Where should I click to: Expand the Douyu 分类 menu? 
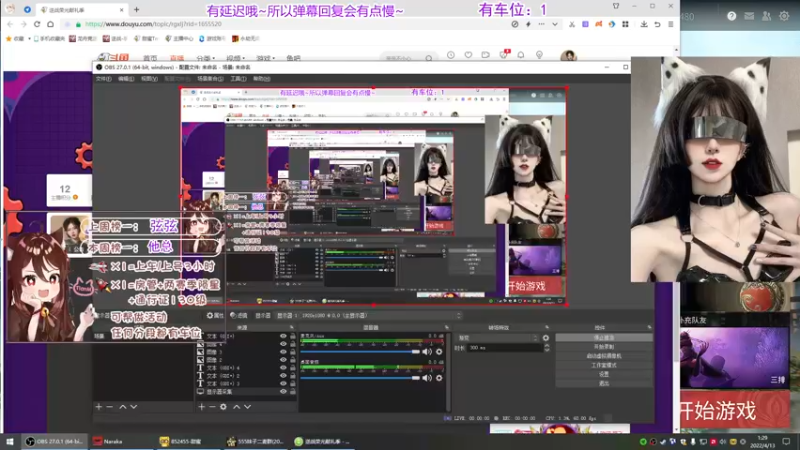[x=206, y=58]
